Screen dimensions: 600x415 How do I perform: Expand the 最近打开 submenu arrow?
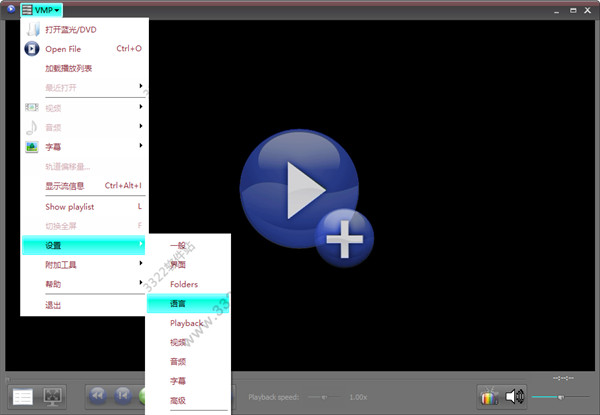coord(141,86)
